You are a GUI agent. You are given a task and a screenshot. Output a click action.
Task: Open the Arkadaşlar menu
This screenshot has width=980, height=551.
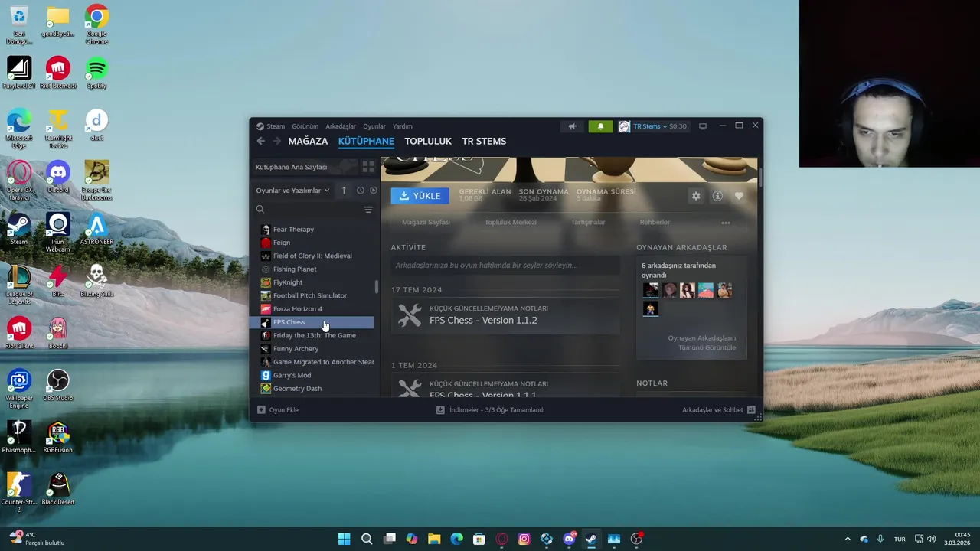coord(341,126)
